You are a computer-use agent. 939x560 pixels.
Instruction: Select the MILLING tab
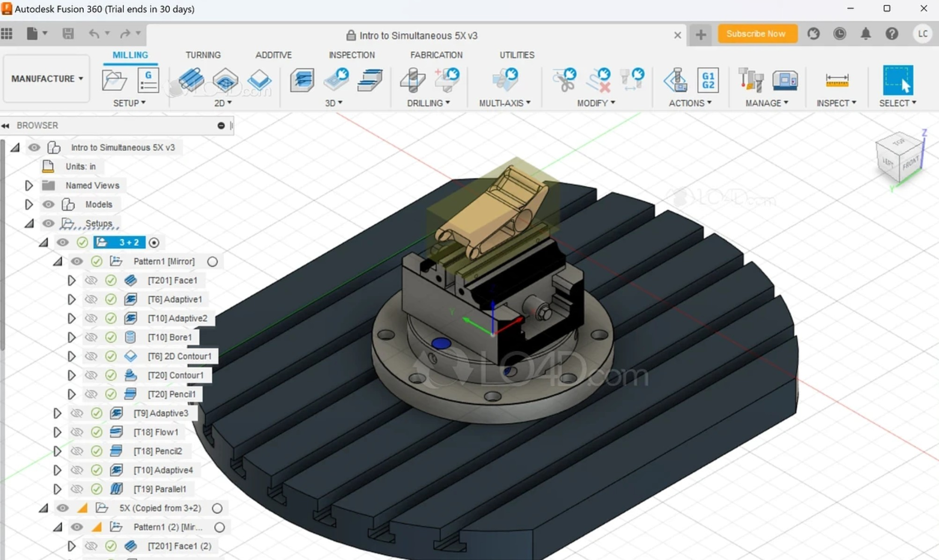pyautogui.click(x=130, y=55)
